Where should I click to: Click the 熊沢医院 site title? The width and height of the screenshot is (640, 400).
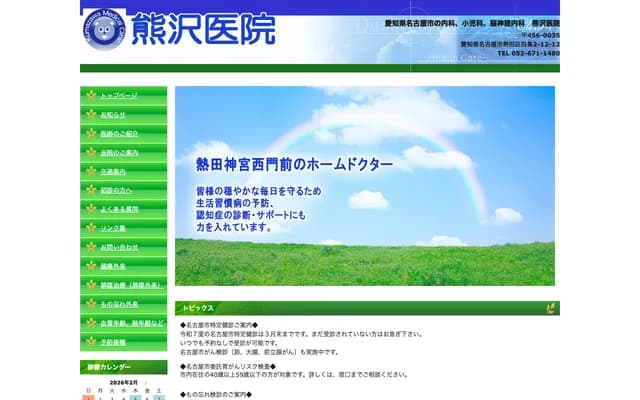203,29
